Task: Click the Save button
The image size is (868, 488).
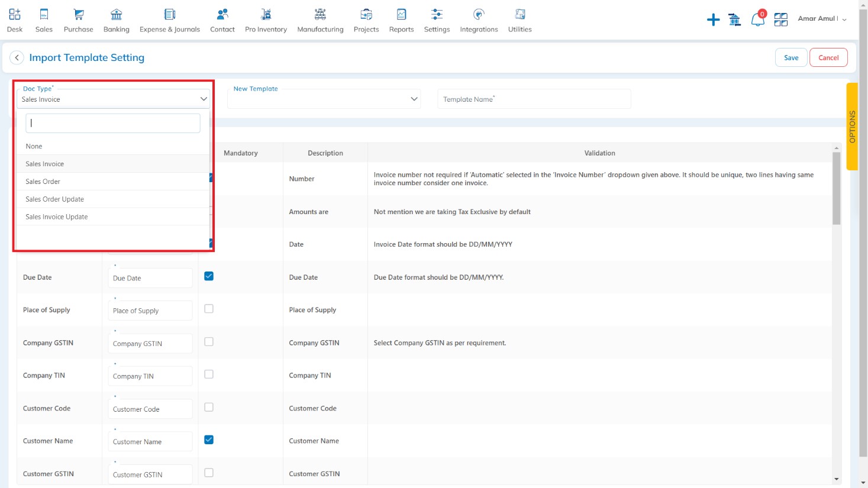Action: pos(791,57)
